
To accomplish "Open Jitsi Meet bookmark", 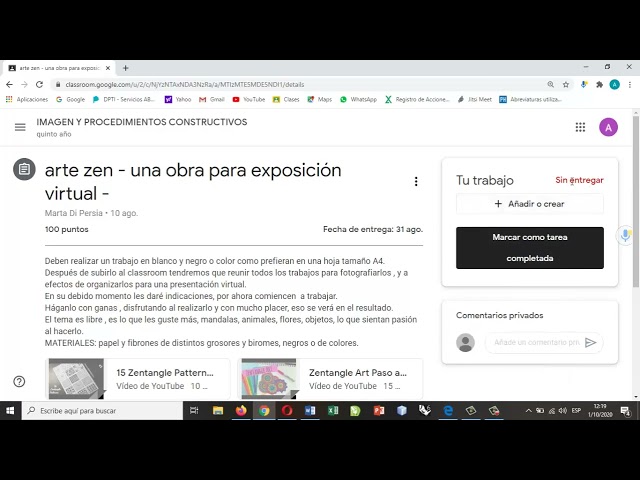I will [475, 99].
